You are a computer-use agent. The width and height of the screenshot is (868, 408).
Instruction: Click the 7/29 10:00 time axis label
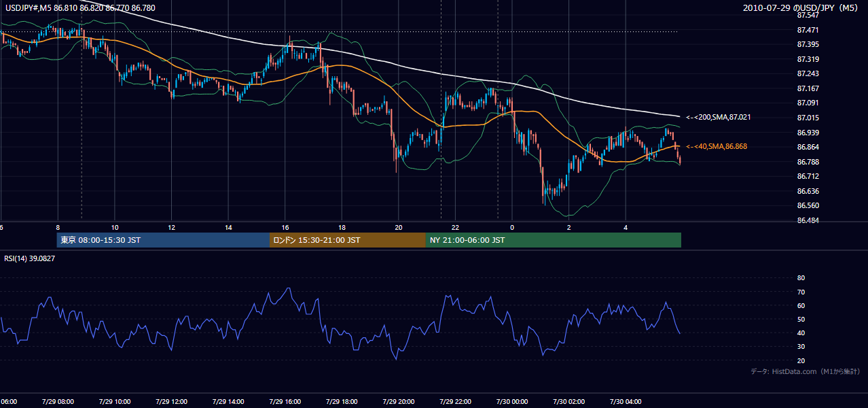[x=114, y=401]
